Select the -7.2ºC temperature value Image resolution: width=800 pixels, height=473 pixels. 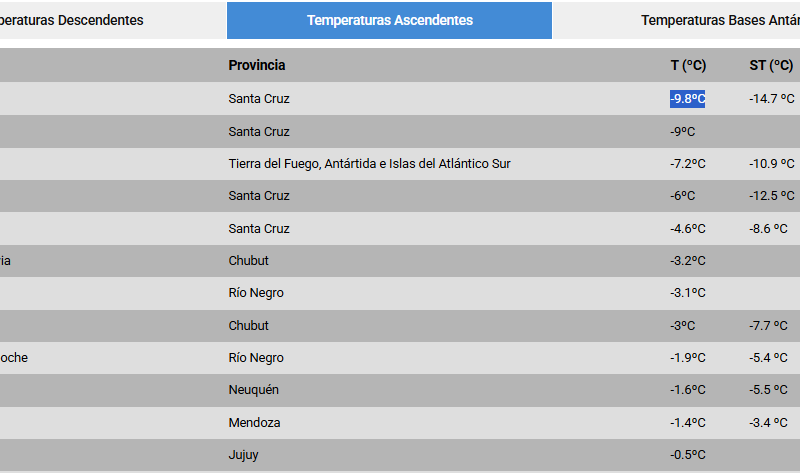(x=688, y=163)
